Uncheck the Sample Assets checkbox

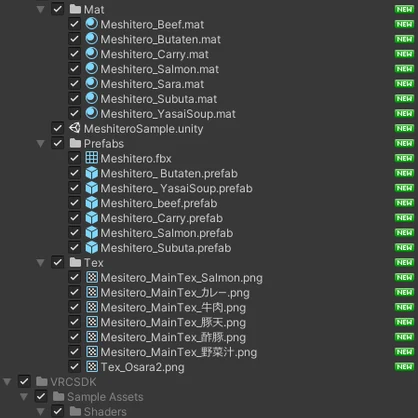point(41,396)
